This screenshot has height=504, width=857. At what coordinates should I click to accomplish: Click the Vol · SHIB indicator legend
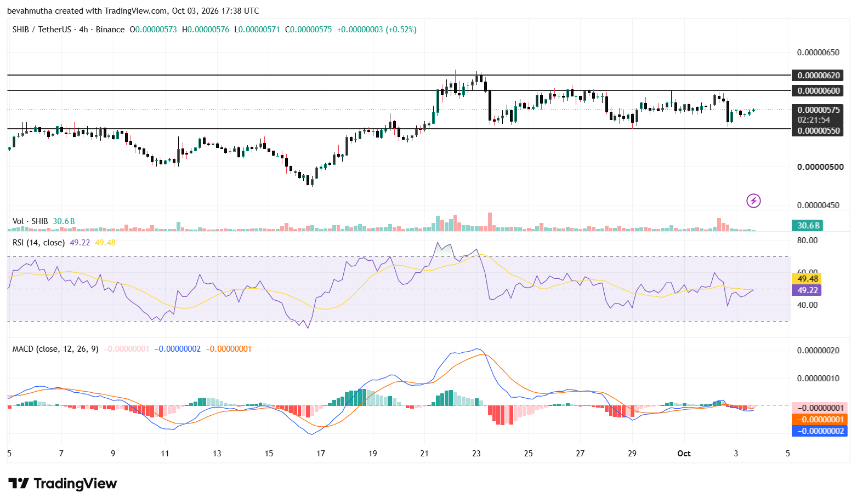(30, 221)
